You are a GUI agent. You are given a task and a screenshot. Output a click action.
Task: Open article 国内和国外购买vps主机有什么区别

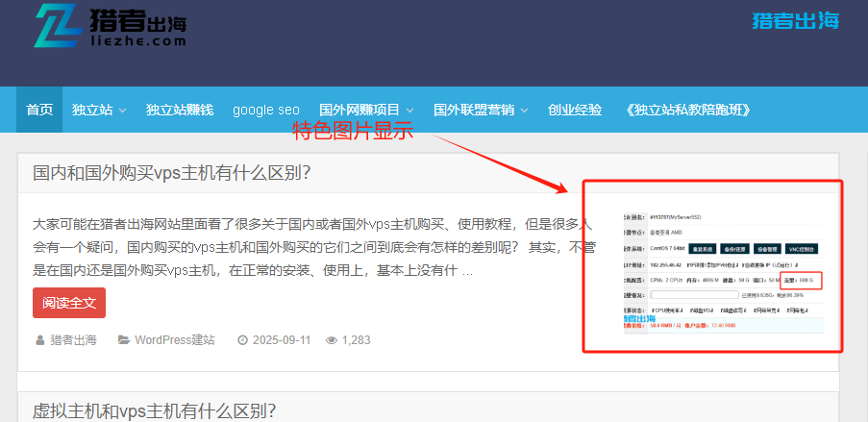click(x=172, y=173)
